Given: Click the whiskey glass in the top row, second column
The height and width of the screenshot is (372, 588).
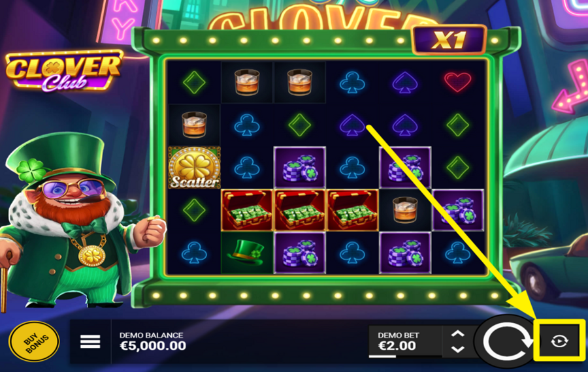Looking at the screenshot, I should [x=247, y=82].
